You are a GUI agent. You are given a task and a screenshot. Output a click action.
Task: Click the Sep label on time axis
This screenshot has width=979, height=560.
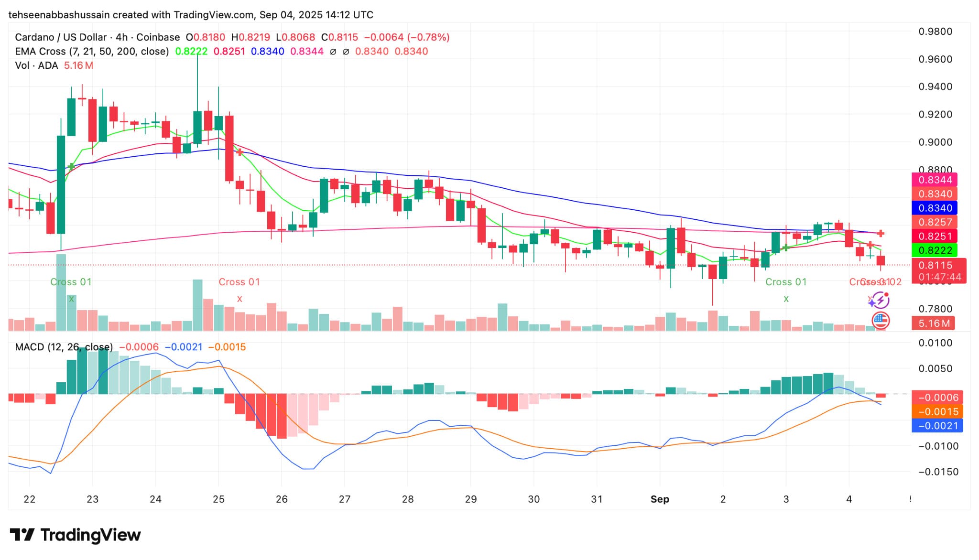point(660,499)
